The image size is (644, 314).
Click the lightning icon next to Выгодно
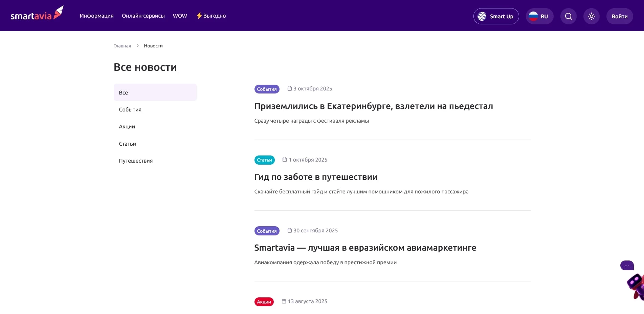tap(199, 16)
